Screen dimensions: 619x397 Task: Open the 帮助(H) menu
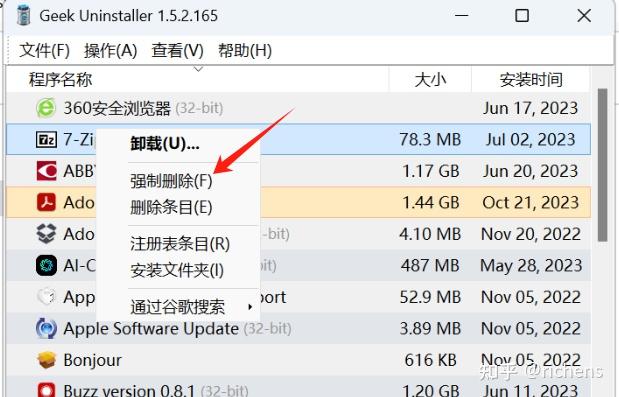245,51
